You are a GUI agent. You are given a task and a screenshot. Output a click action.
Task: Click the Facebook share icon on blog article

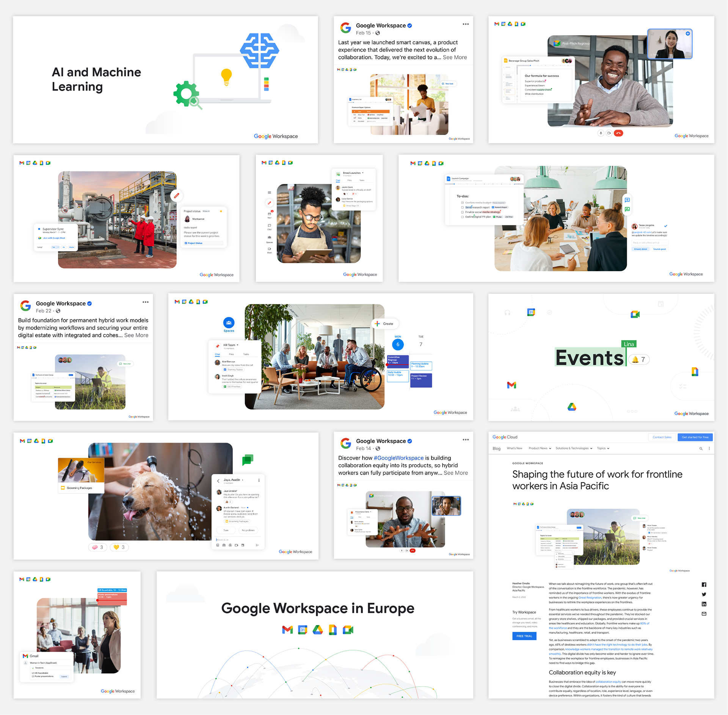click(x=704, y=585)
